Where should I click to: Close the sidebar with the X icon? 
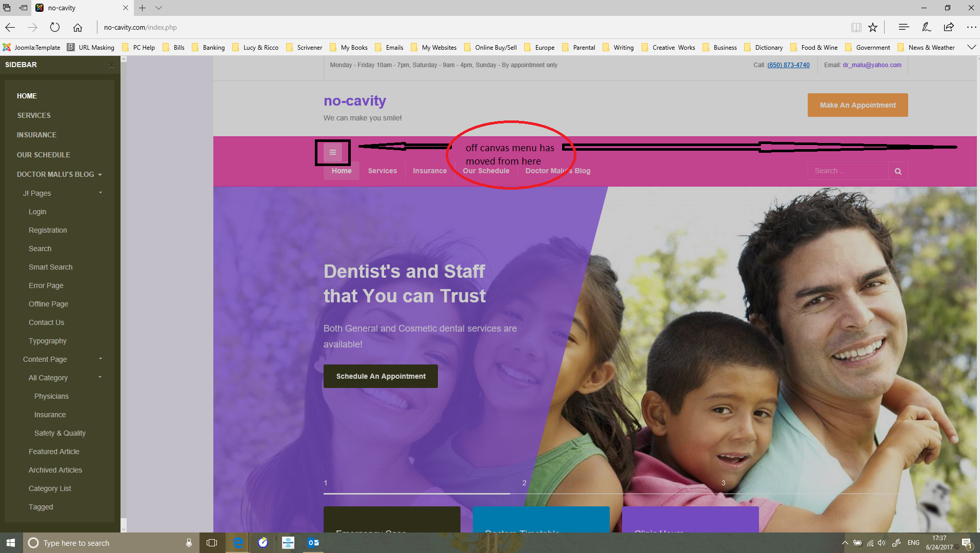tap(111, 65)
